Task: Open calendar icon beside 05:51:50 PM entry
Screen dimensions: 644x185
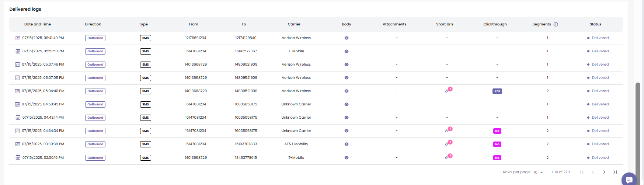Action: click(18, 51)
